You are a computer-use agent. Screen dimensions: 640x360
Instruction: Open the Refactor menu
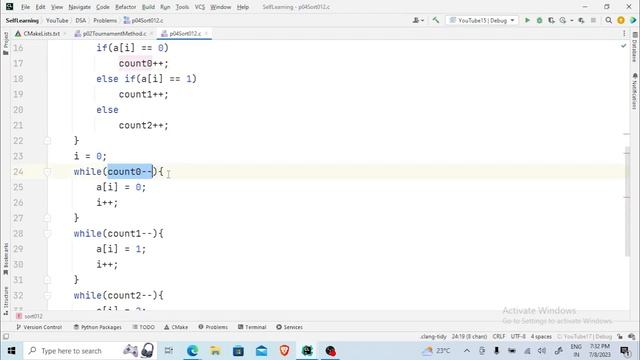[x=125, y=7]
